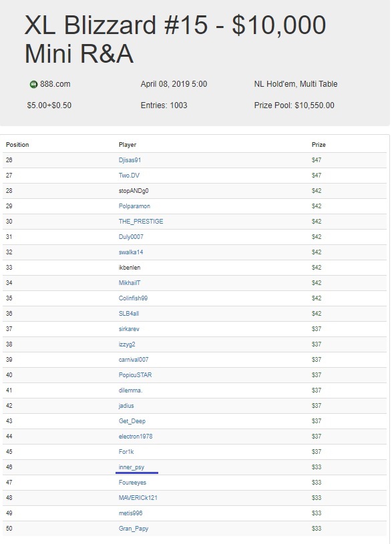Click Gran_Papy in position 50
Screen dimensions: 392x544
134,529
